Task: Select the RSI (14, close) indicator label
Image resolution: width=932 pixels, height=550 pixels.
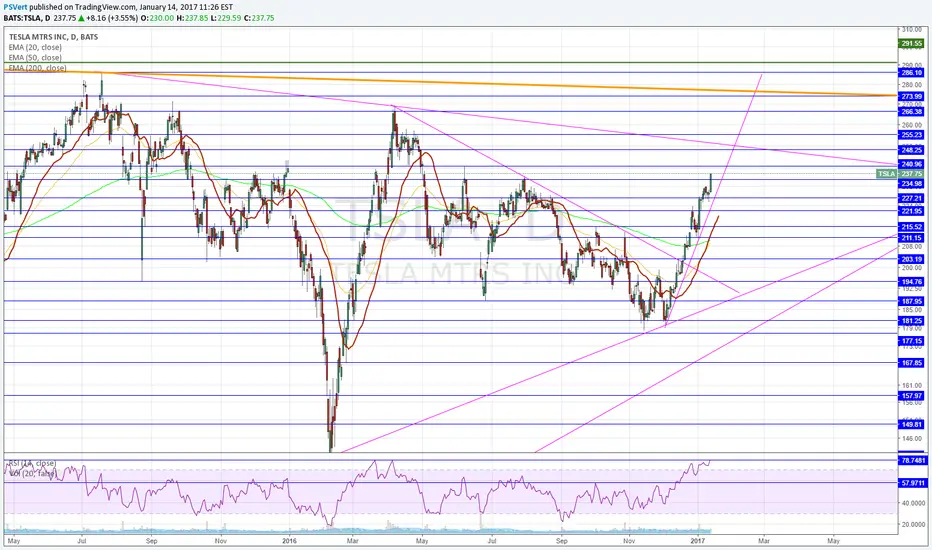Action: pyautogui.click(x=32, y=463)
